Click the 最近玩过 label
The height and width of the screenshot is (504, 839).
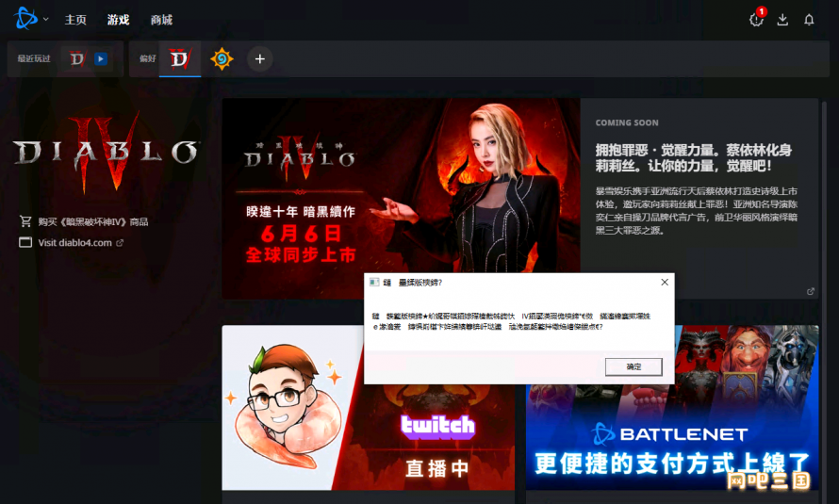(x=34, y=58)
